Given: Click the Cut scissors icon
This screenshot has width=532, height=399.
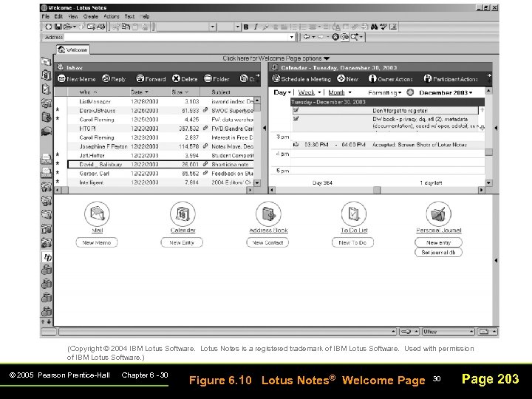Looking at the screenshot, I should tap(117, 27).
